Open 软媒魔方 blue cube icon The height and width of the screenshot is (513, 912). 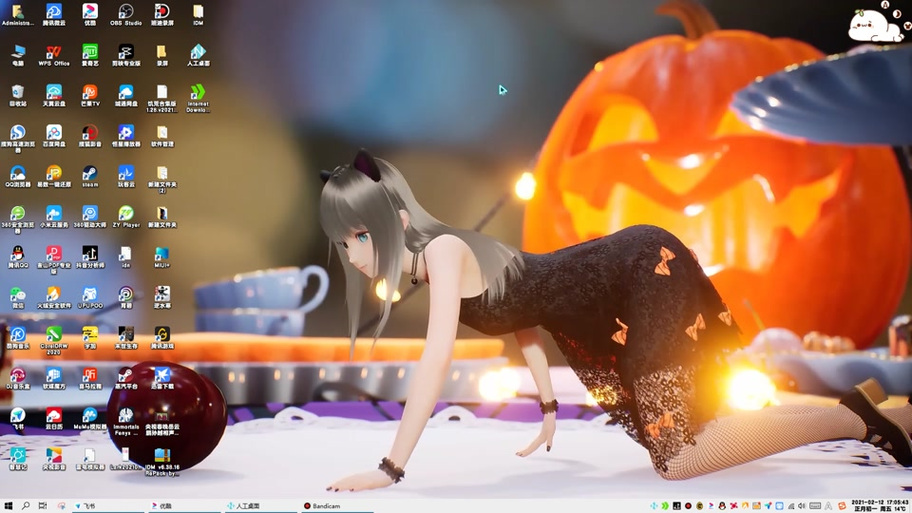click(54, 377)
